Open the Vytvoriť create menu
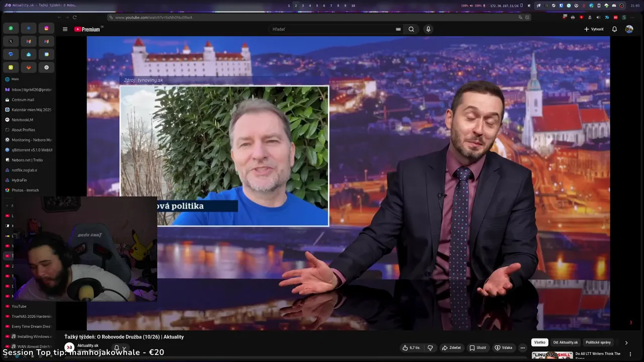 click(x=594, y=29)
